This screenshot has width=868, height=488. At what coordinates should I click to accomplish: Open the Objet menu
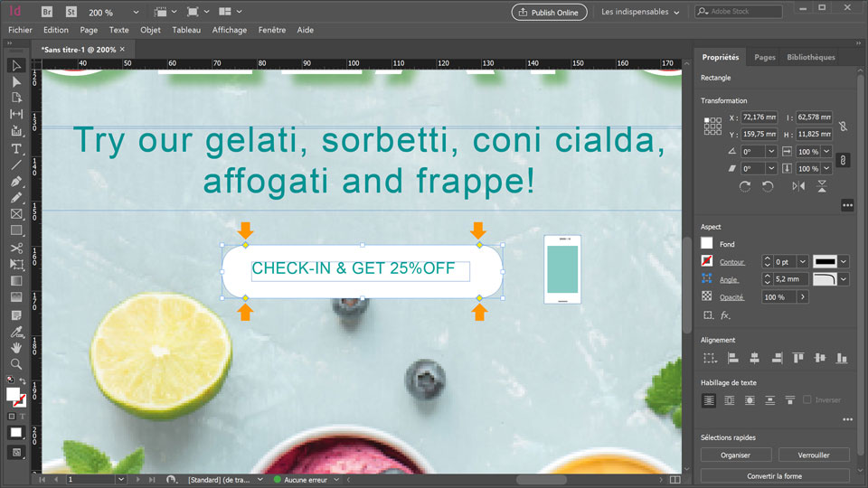[x=150, y=30]
